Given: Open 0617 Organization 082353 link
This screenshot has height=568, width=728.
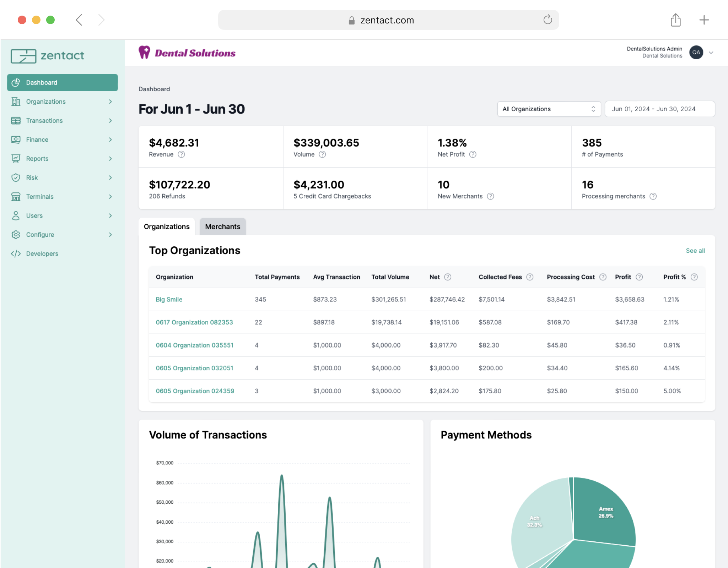Looking at the screenshot, I should (194, 322).
